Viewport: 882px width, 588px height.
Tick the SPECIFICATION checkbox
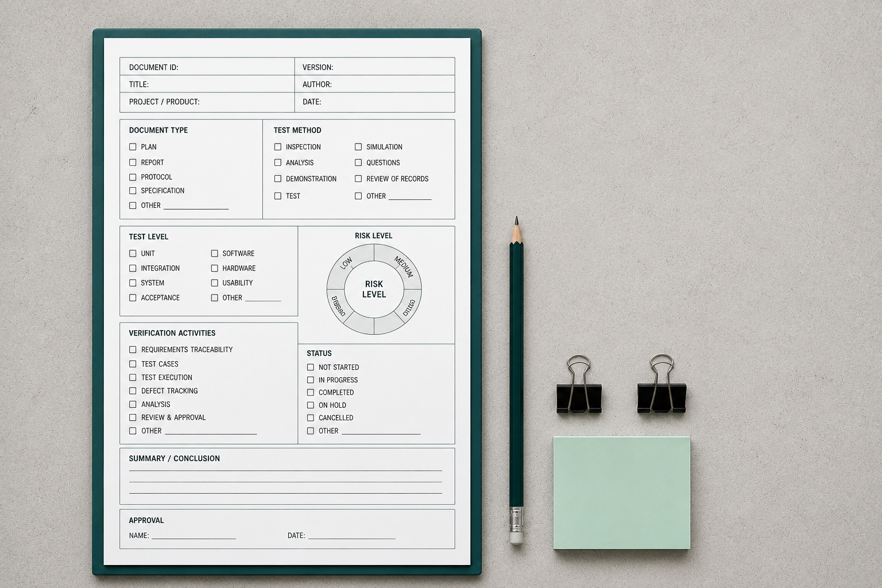click(x=133, y=191)
